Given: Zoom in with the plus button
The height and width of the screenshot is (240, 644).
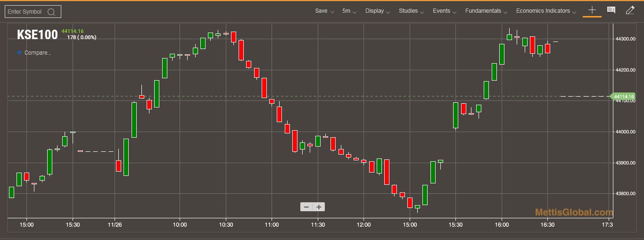Looking at the screenshot, I should pos(319,207).
